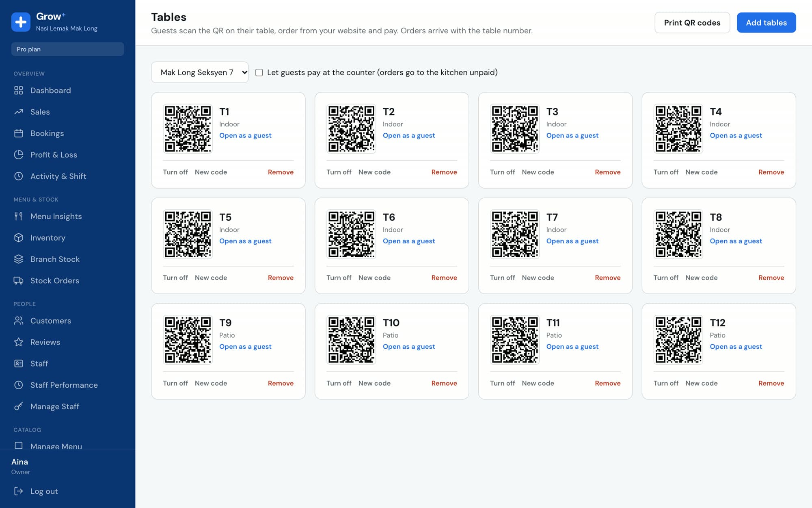Screen dimensions: 812x508
Task: Click the Profit & Loss pie icon
Action: (19, 155)
